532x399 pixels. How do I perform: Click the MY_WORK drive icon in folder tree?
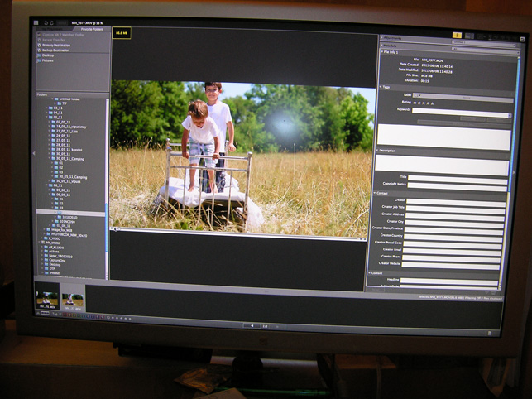(x=43, y=243)
